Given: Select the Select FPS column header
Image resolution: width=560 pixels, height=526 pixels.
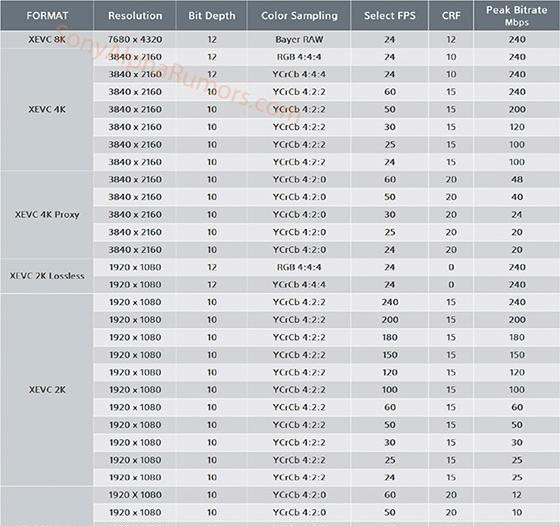Looking at the screenshot, I should (x=390, y=15).
